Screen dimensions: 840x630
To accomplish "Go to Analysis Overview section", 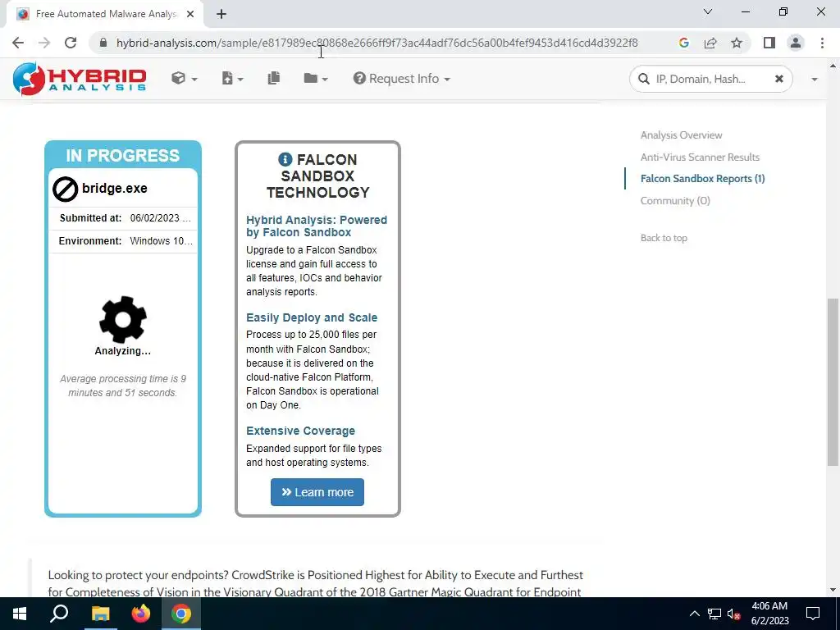I will (x=681, y=135).
